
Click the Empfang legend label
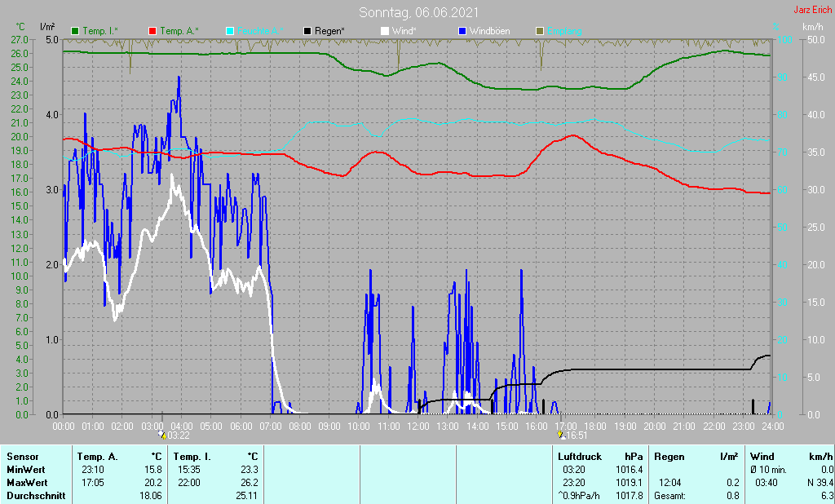point(565,31)
